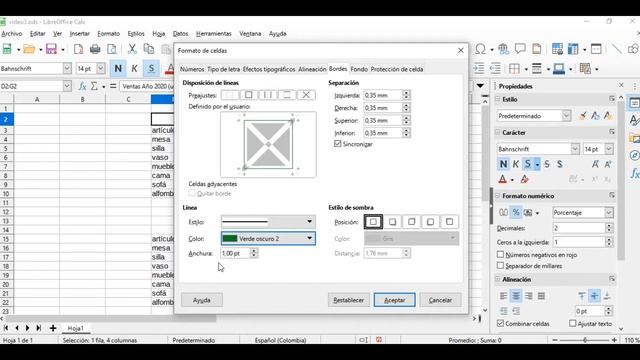The image size is (640, 360).
Task: Select the no-borders preset icon
Action: point(229,95)
